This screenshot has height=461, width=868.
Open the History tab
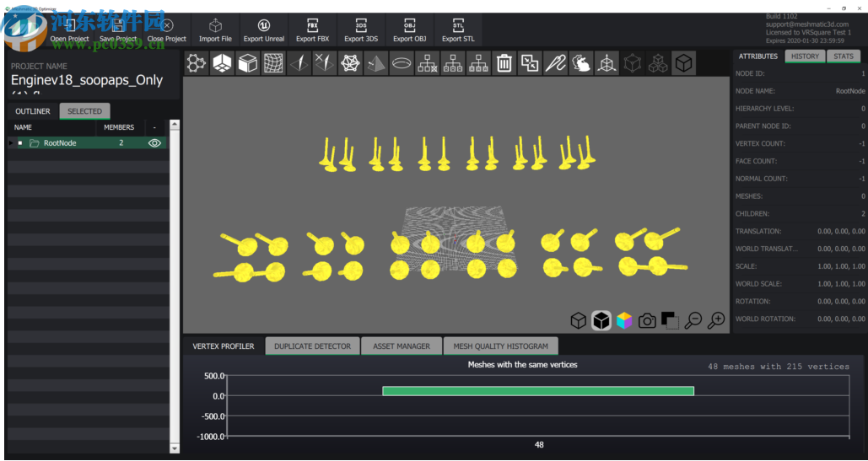805,56
